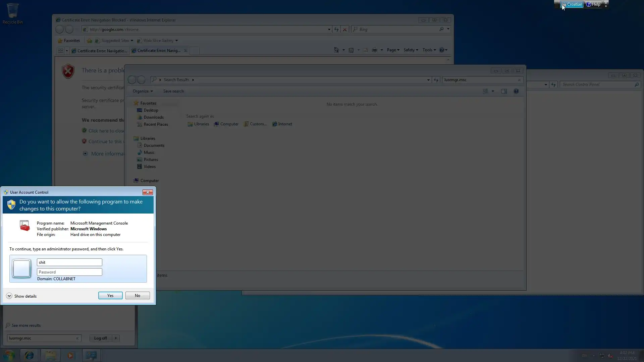Click the administrator Password field
The height and width of the screenshot is (362, 644).
(69, 272)
